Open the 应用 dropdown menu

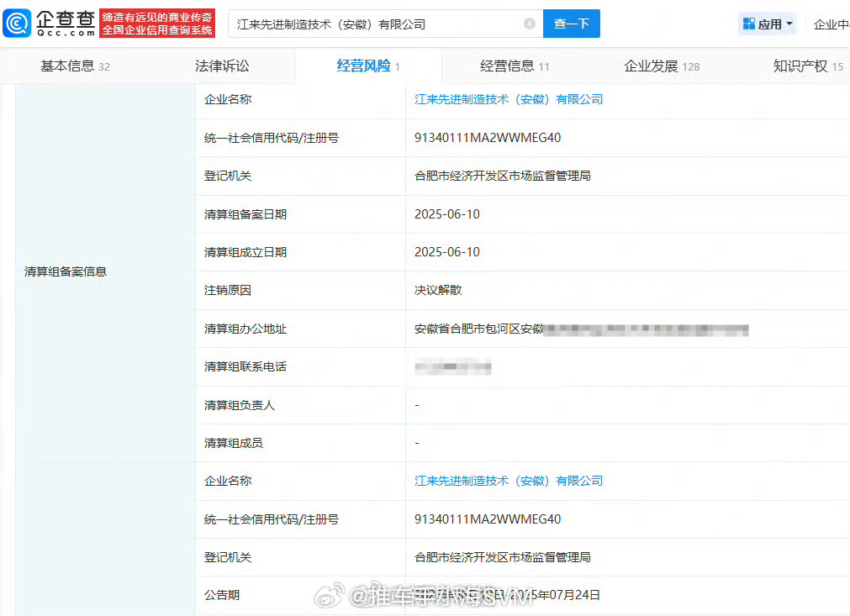tap(767, 24)
